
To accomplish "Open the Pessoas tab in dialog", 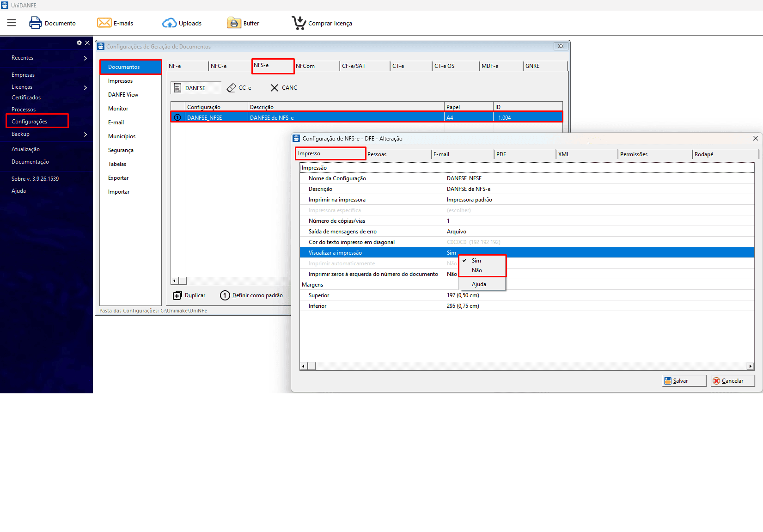I will coord(398,154).
